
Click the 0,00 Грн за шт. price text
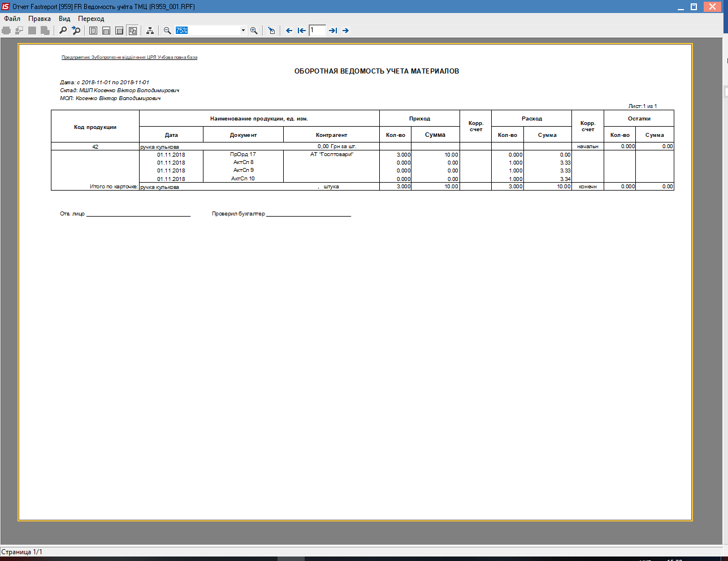[337, 146]
